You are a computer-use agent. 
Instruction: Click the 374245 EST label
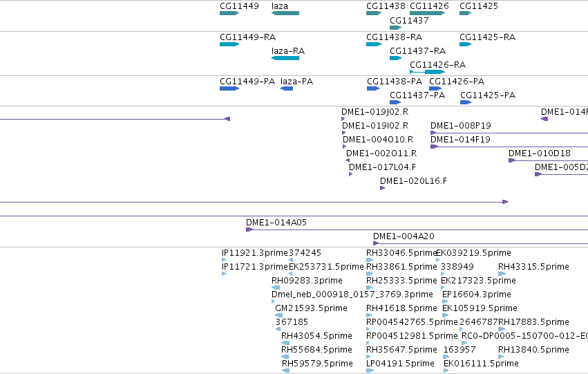(305, 253)
